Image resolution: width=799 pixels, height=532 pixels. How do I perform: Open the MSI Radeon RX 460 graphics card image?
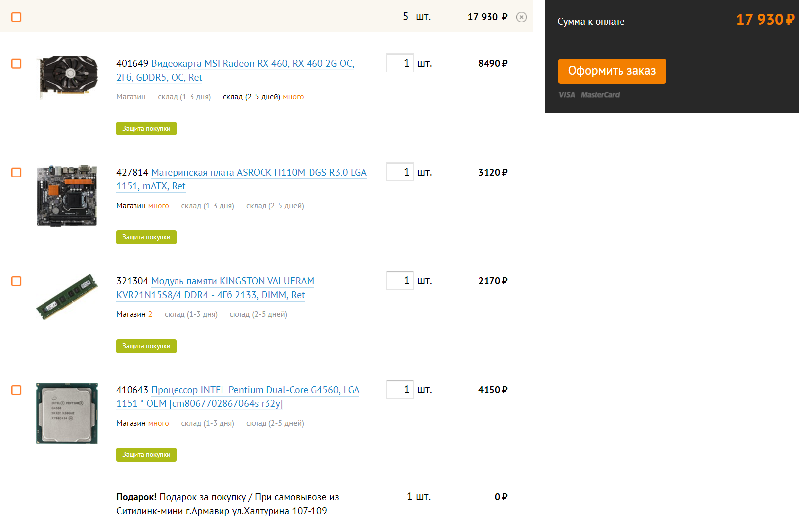pos(67,77)
